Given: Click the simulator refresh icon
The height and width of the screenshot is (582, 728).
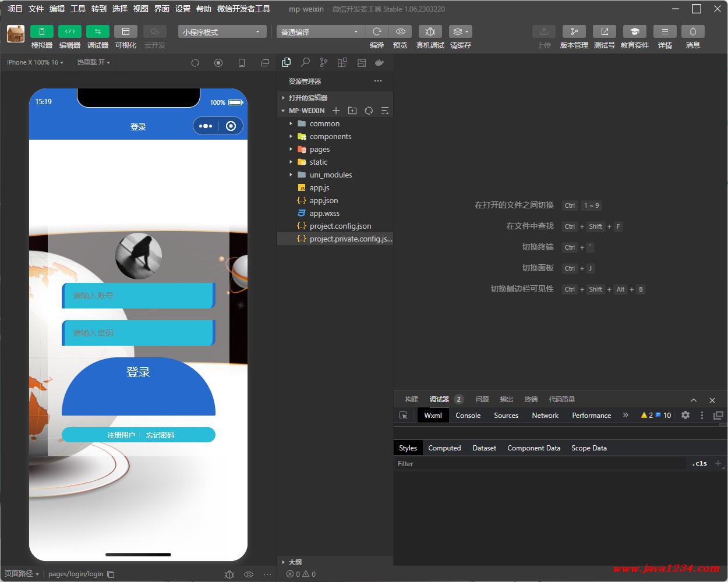Looking at the screenshot, I should coord(195,63).
